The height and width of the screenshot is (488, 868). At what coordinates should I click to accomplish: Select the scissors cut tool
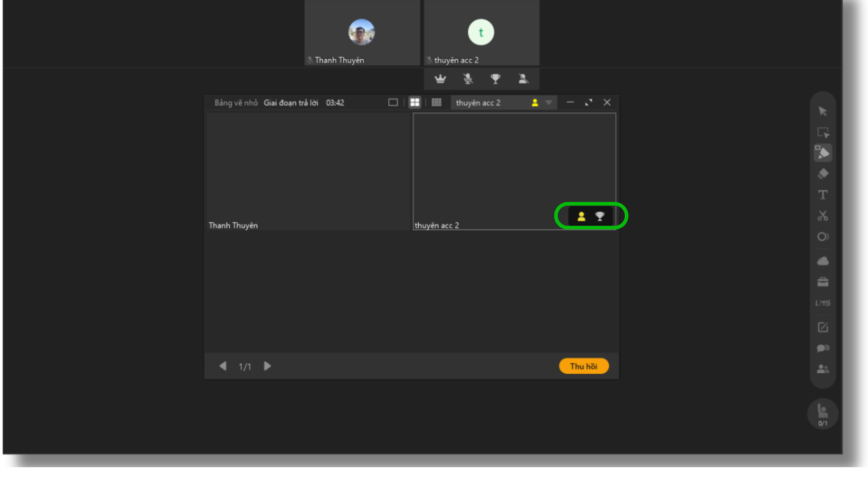click(x=823, y=216)
